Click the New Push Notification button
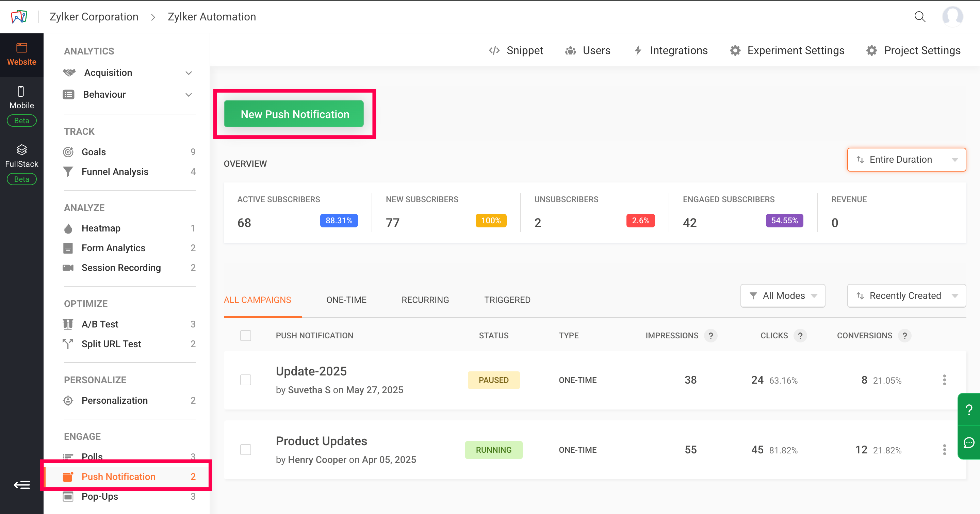 (x=294, y=114)
